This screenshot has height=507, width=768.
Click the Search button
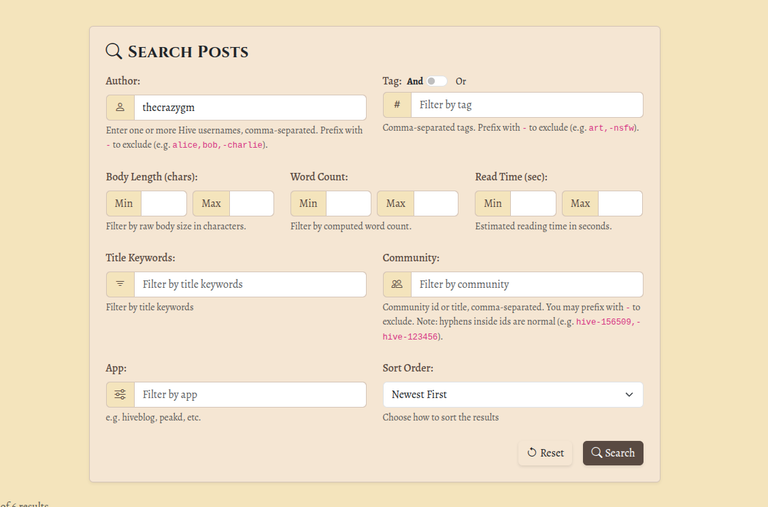tap(613, 453)
